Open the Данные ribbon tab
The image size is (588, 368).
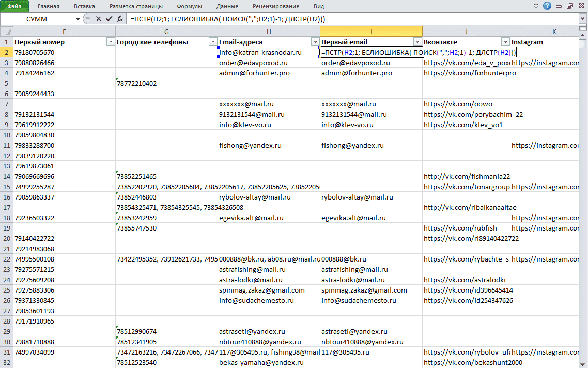click(227, 6)
